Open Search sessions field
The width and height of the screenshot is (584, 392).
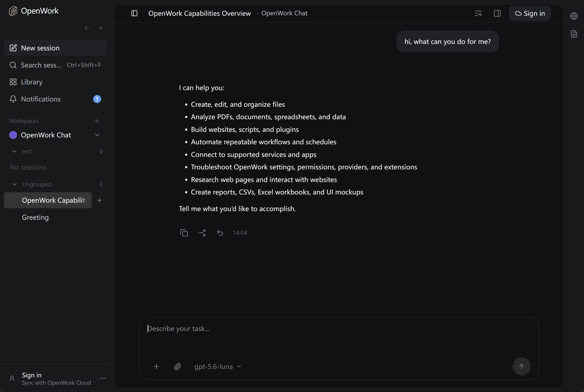coord(55,65)
